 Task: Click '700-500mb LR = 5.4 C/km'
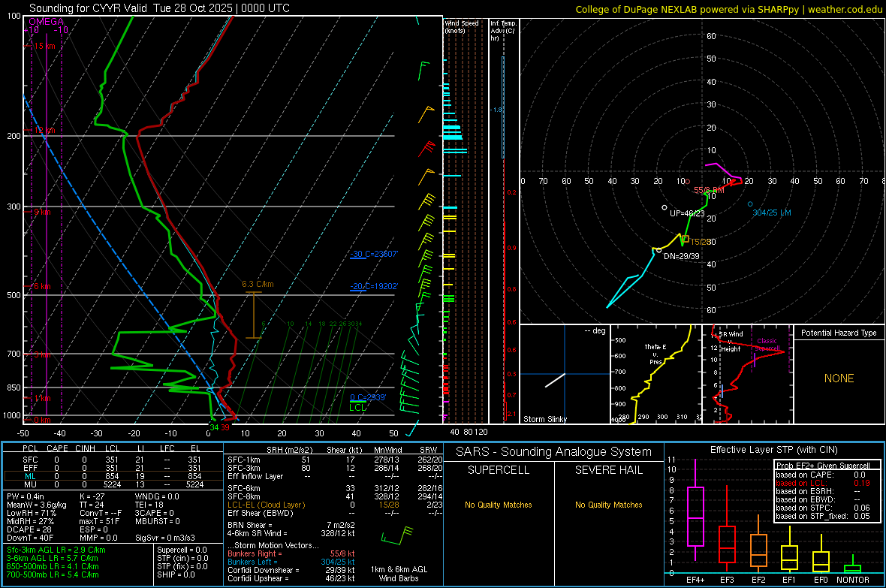[53, 574]
